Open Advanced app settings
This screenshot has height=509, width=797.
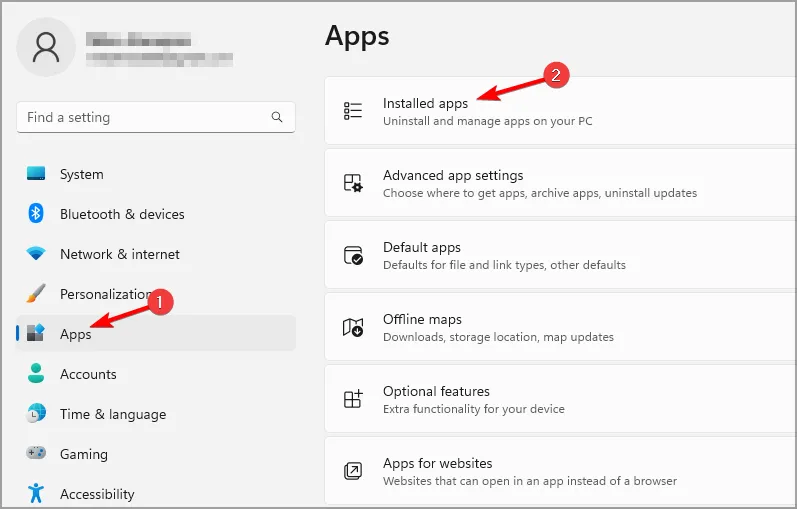click(x=561, y=183)
